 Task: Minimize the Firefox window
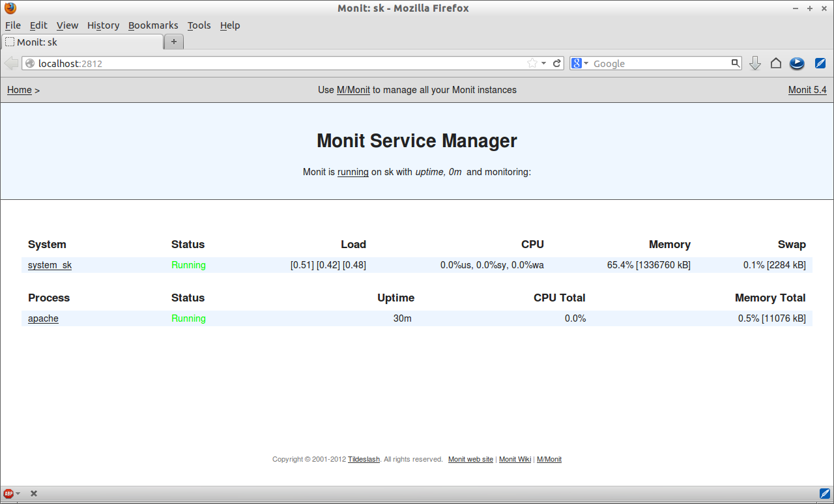tap(796, 8)
